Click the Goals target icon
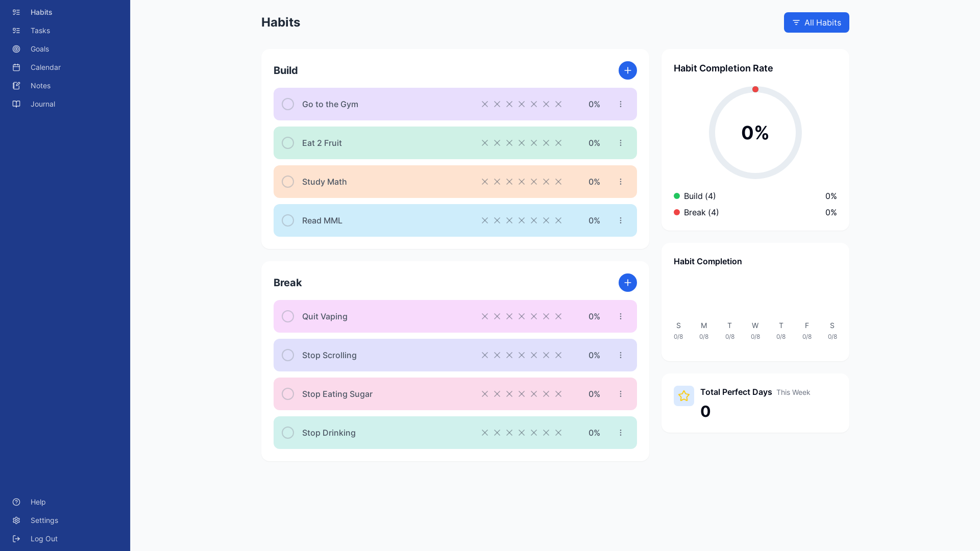 pos(16,49)
